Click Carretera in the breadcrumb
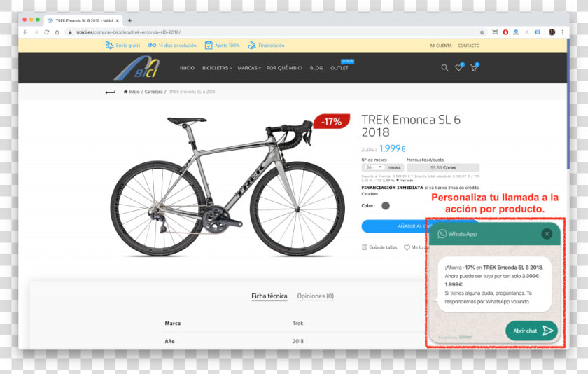This screenshot has width=588, height=374. coord(154,92)
